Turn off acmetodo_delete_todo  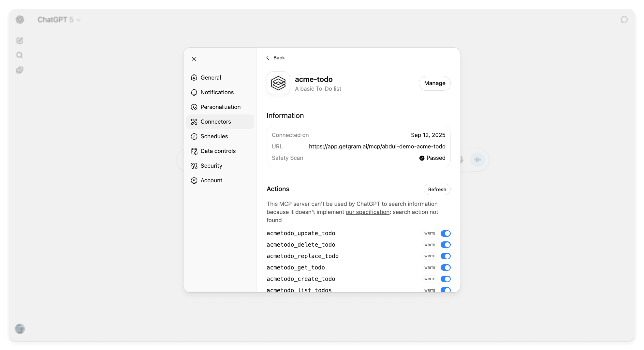coord(446,245)
